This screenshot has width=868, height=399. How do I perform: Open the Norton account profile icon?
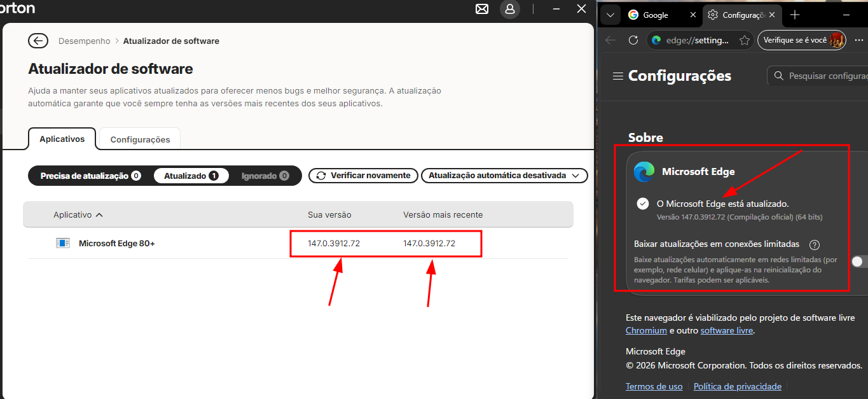pos(510,9)
